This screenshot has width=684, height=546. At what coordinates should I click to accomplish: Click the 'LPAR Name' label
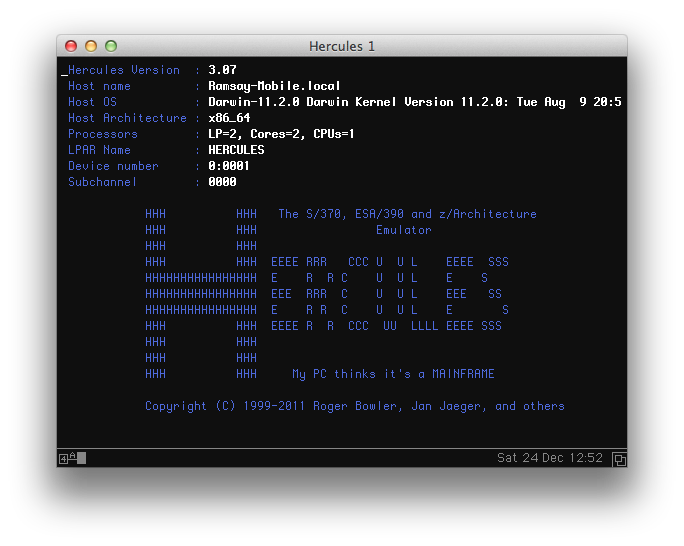click(x=99, y=150)
